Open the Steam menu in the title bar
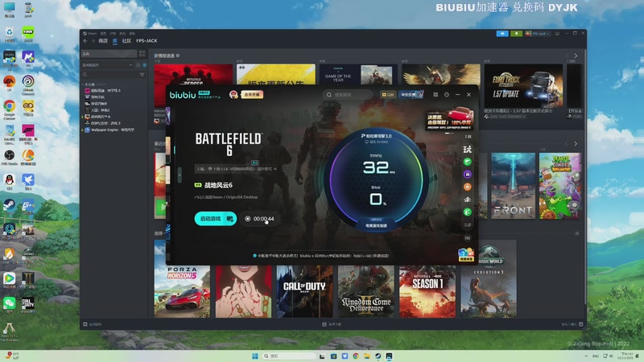 tap(90, 34)
